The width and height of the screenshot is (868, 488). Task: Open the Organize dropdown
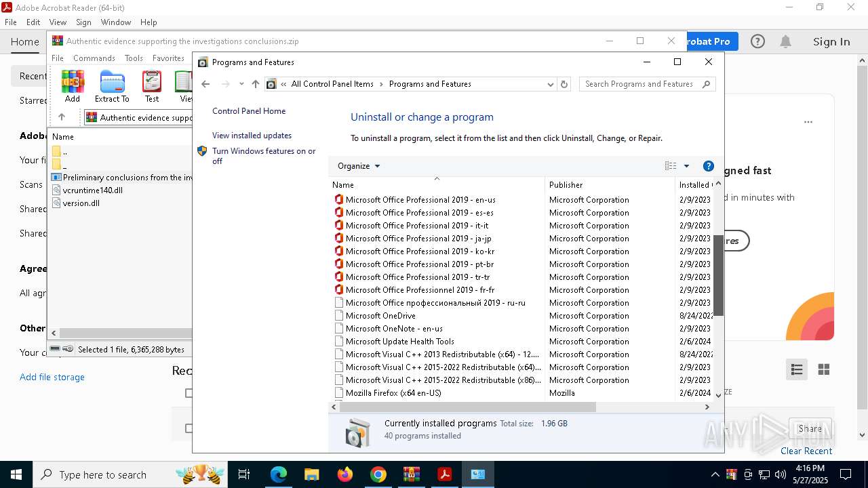pos(359,166)
